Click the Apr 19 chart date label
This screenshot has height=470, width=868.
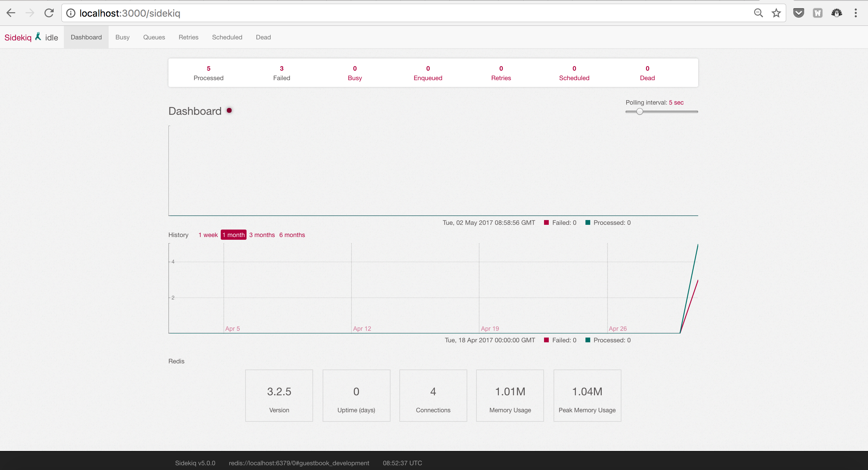[490, 329]
